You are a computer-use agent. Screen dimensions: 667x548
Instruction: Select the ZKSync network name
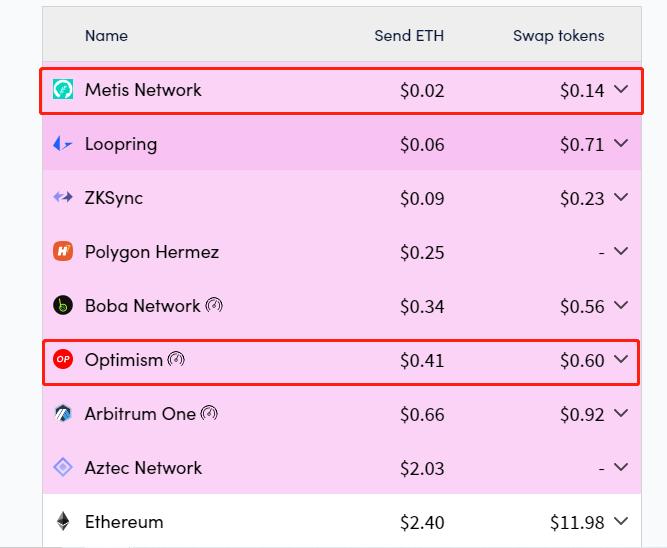114,198
